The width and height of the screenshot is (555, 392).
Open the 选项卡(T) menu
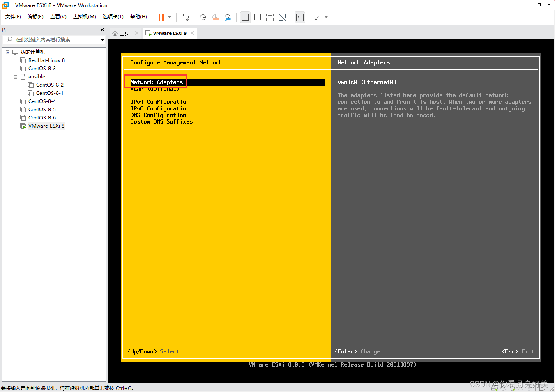click(113, 17)
